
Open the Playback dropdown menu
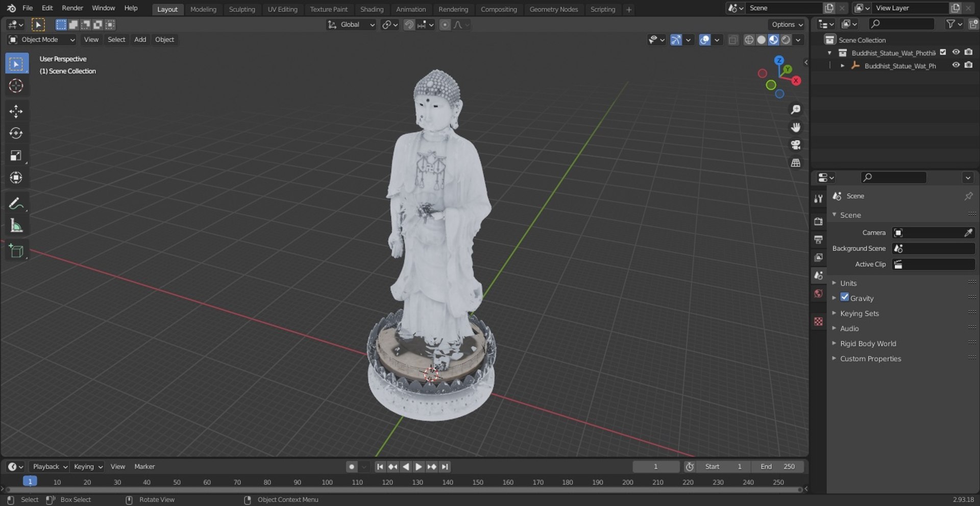pyautogui.click(x=50, y=467)
